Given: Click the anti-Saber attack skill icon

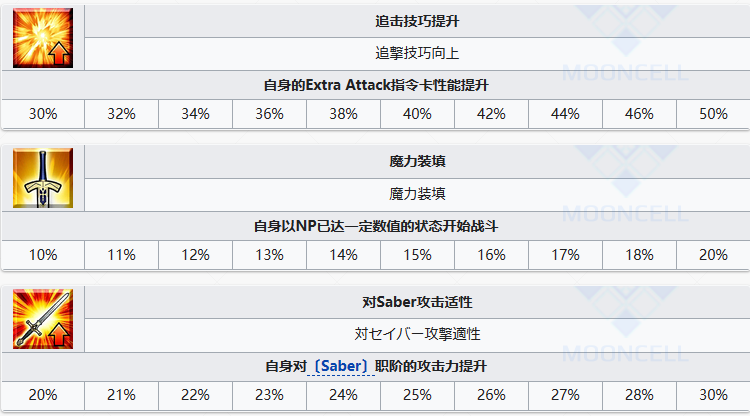Looking at the screenshot, I should coord(44,319).
